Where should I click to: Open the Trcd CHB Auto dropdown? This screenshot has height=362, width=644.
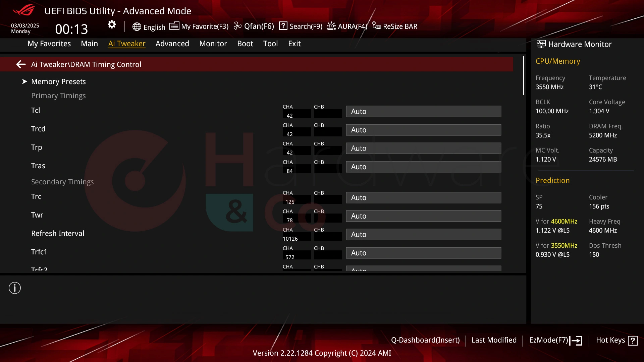tap(424, 129)
